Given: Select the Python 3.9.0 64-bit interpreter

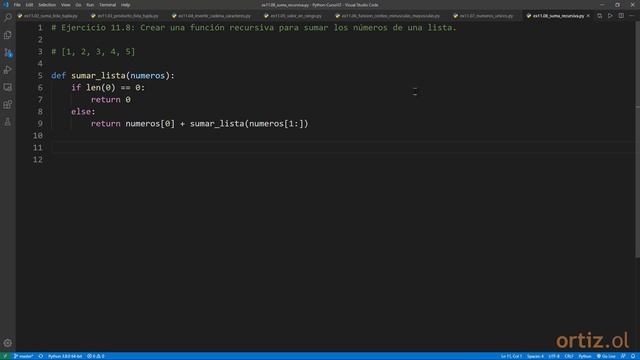Looking at the screenshot, I should click(65, 356).
